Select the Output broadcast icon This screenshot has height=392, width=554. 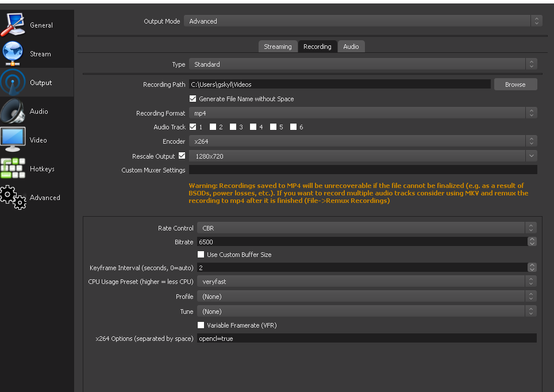13,82
